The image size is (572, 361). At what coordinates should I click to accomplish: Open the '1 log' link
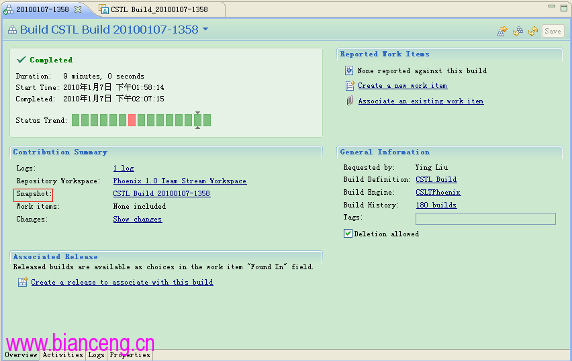(x=123, y=168)
